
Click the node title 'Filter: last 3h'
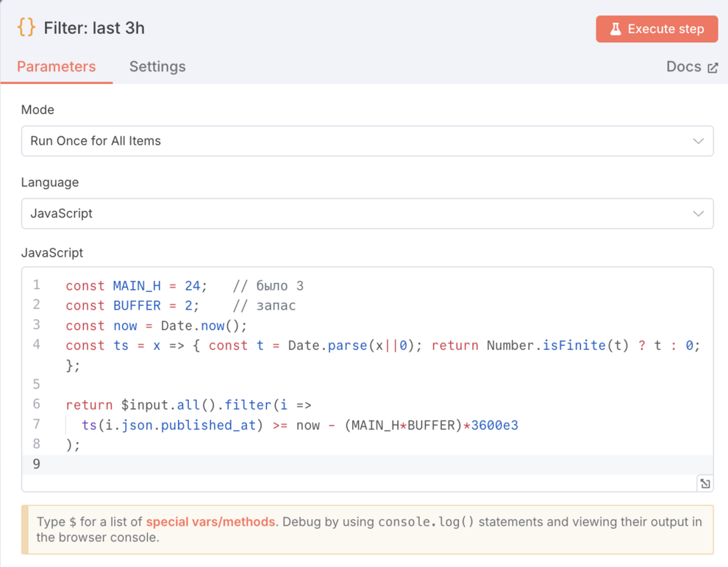94,29
